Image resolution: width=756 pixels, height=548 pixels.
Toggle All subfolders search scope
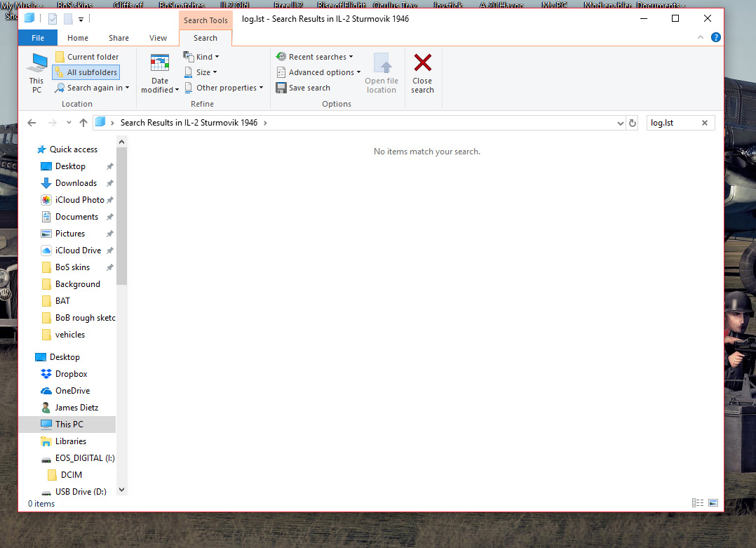tap(86, 72)
